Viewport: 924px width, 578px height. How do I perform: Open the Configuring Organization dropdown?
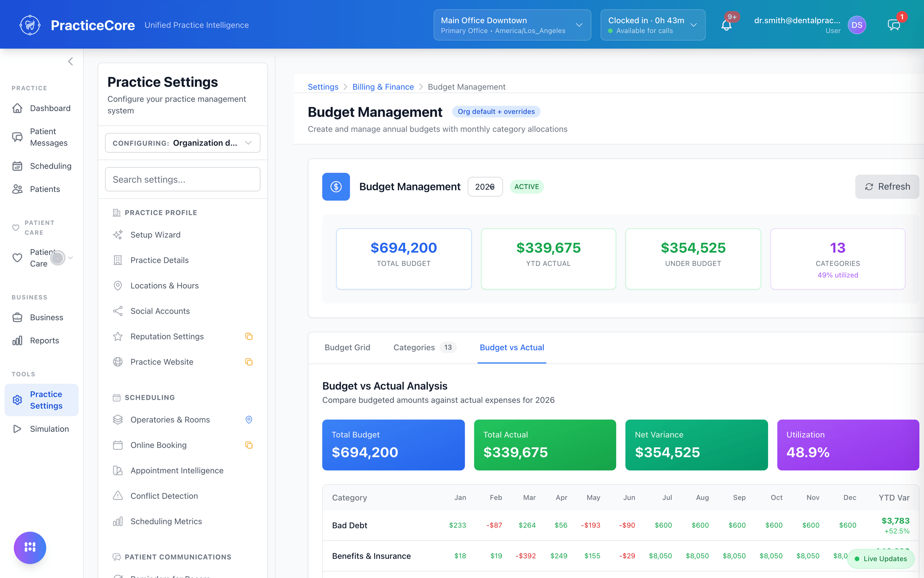click(183, 143)
